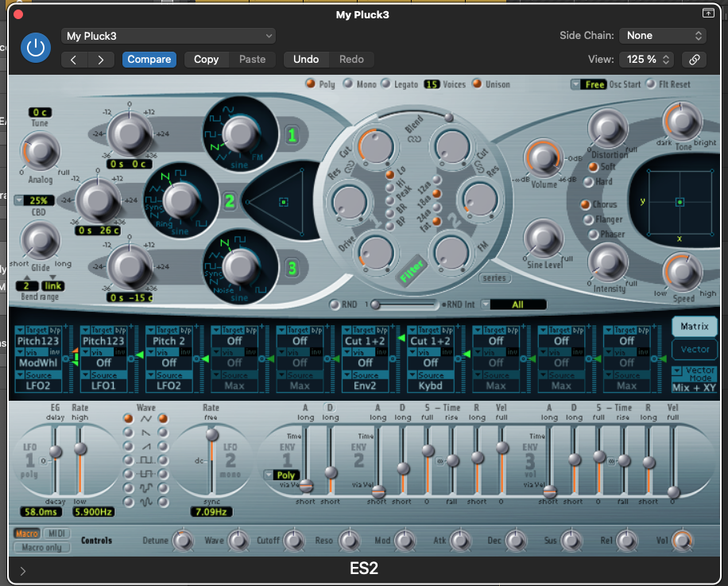This screenshot has height=586, width=728.
Task: Click the Cutoff macro knob
Action: click(x=293, y=541)
